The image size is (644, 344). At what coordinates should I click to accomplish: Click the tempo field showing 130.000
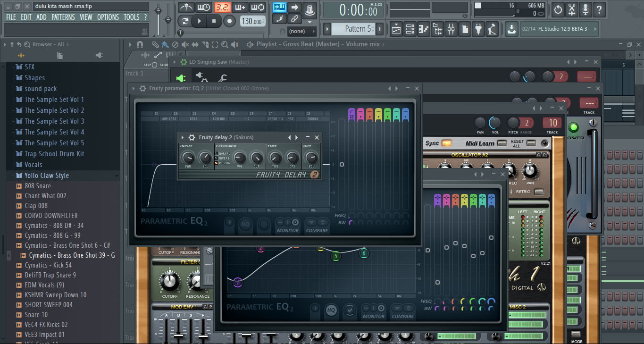tap(252, 21)
